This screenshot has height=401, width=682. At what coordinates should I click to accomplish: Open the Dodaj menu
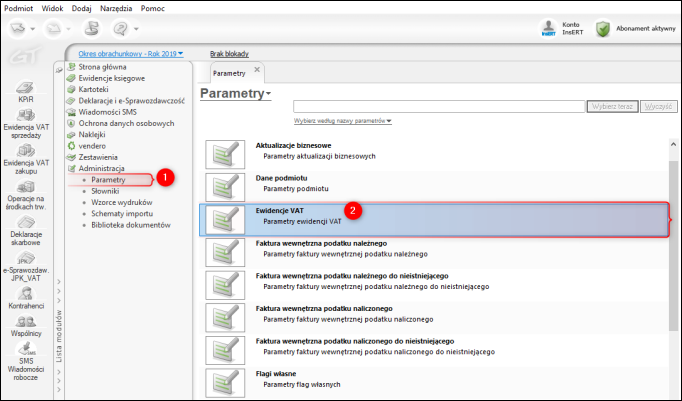(x=81, y=8)
